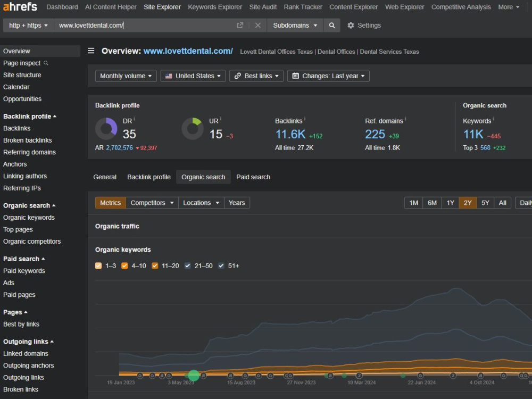The height and width of the screenshot is (399, 532).
Task: Click the search magnifier button
Action: (x=332, y=25)
